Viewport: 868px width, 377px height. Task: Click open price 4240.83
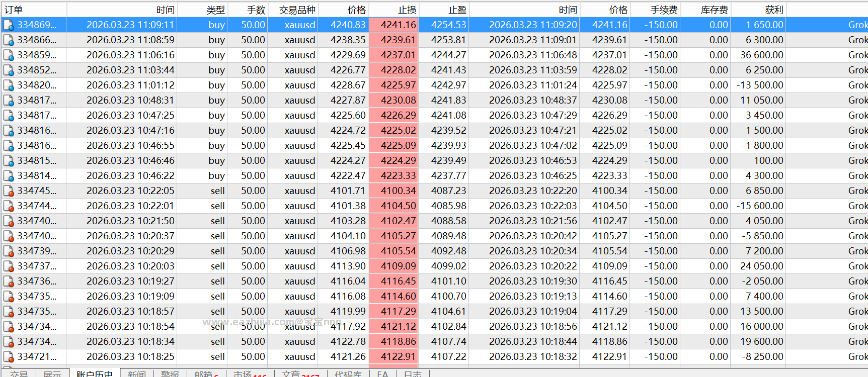pos(348,25)
